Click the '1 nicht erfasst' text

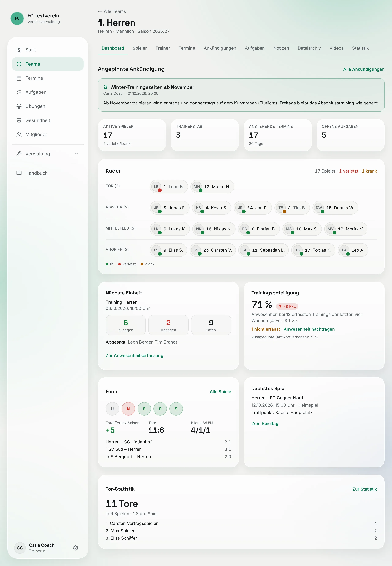(x=266, y=329)
